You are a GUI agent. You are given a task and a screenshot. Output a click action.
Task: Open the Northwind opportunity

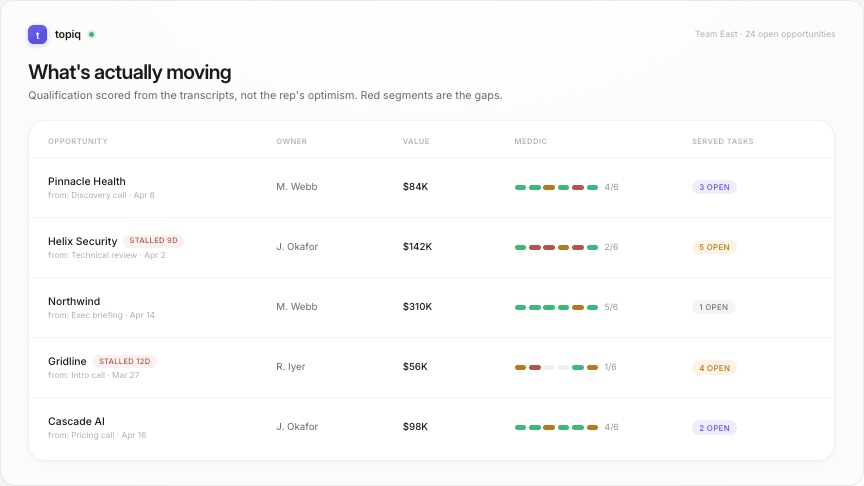pos(74,301)
